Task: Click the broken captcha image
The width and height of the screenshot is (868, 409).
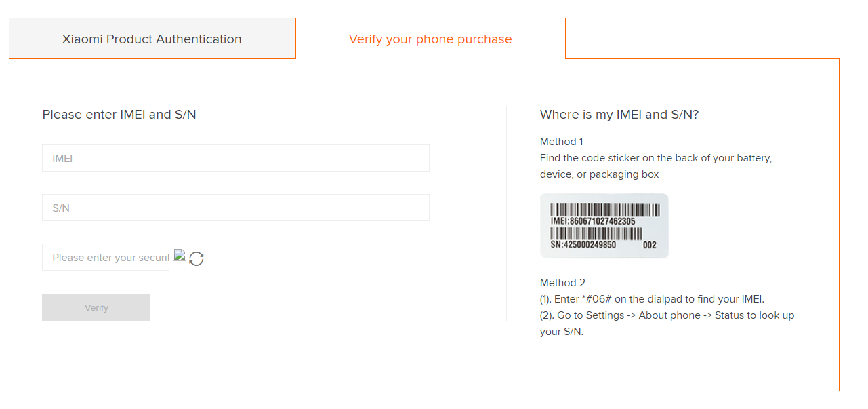Action: click(180, 254)
